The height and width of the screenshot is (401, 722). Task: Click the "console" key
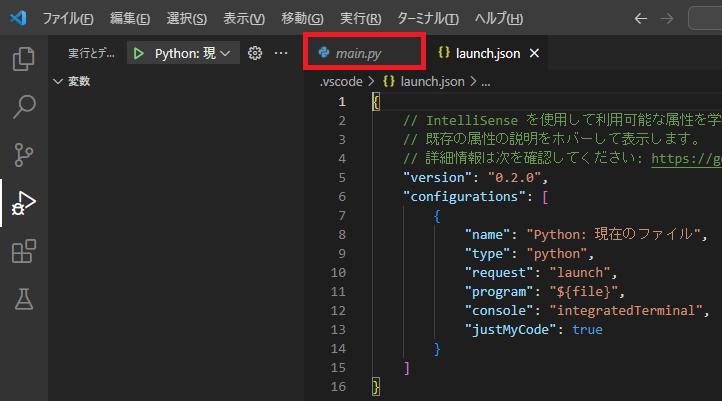(499, 311)
